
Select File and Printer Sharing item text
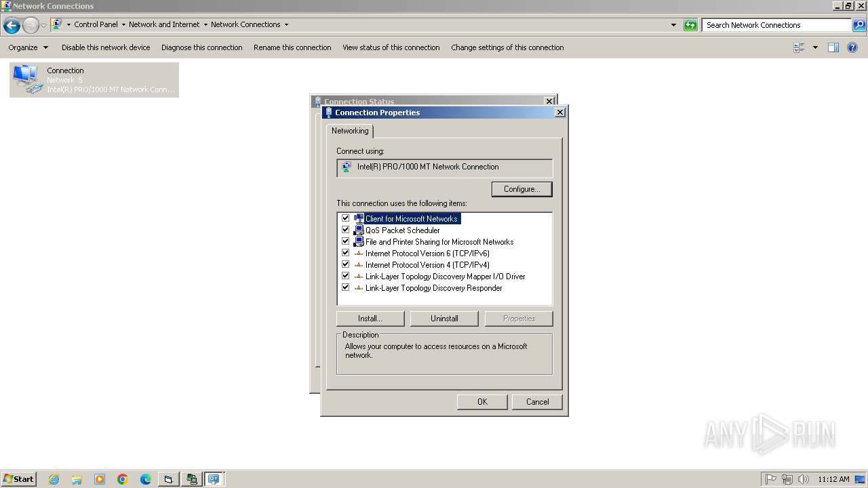tap(439, 242)
